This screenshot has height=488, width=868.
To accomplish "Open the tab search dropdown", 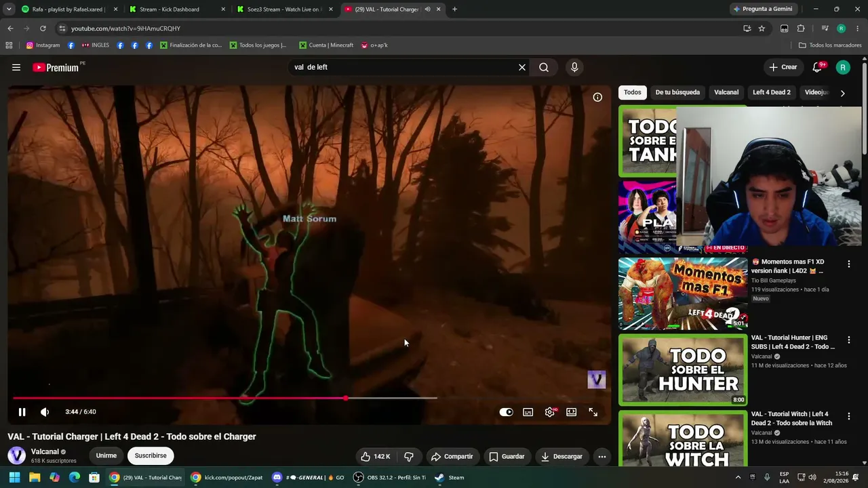I will [x=9, y=9].
